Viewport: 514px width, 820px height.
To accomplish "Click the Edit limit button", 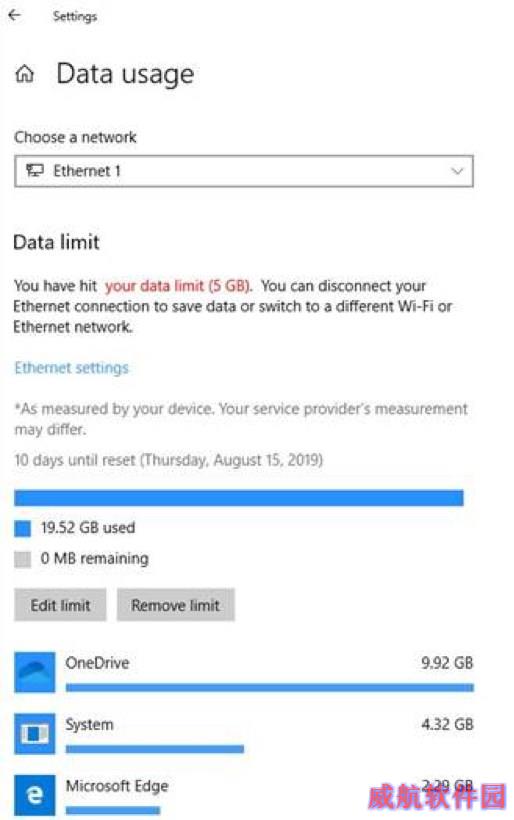I will pyautogui.click(x=60, y=605).
